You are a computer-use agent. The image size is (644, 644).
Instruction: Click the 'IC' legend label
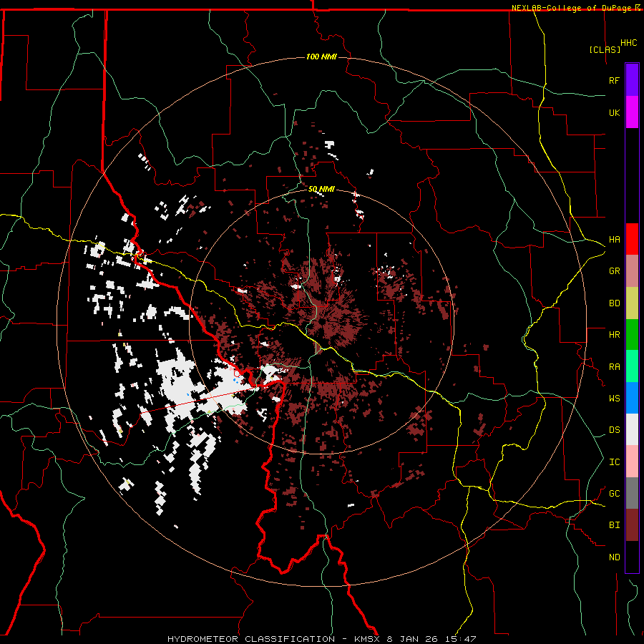click(x=614, y=462)
